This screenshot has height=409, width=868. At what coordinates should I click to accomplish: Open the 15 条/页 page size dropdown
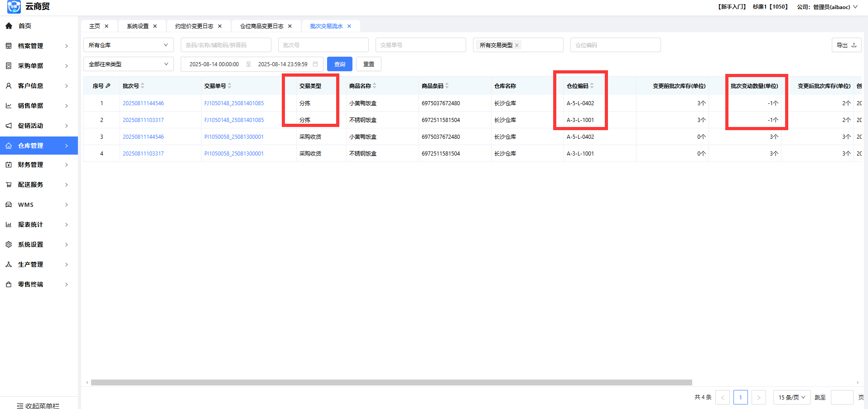coord(791,397)
